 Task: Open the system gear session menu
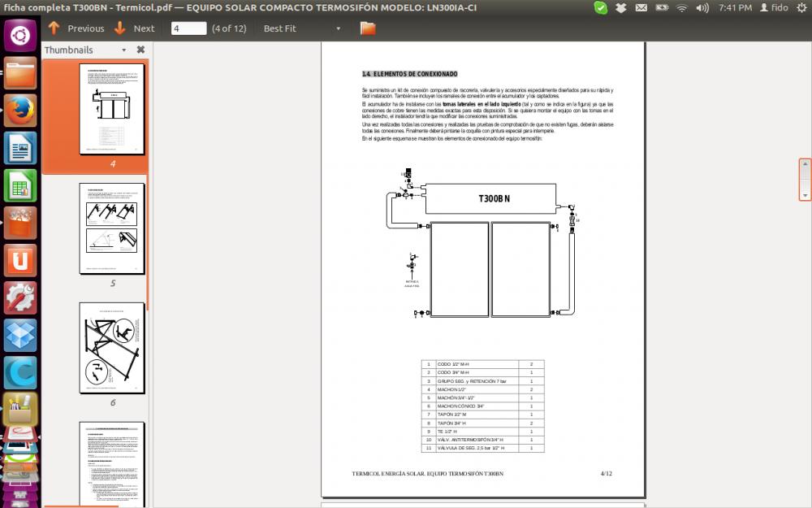(801, 8)
